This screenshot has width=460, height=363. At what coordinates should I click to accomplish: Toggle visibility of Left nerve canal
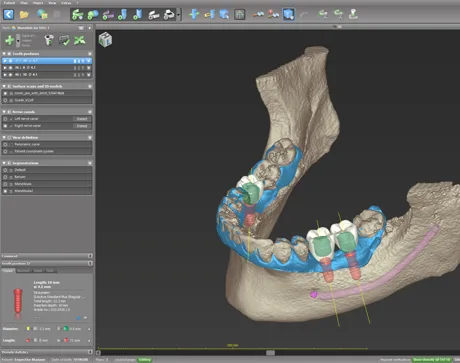click(x=5, y=119)
